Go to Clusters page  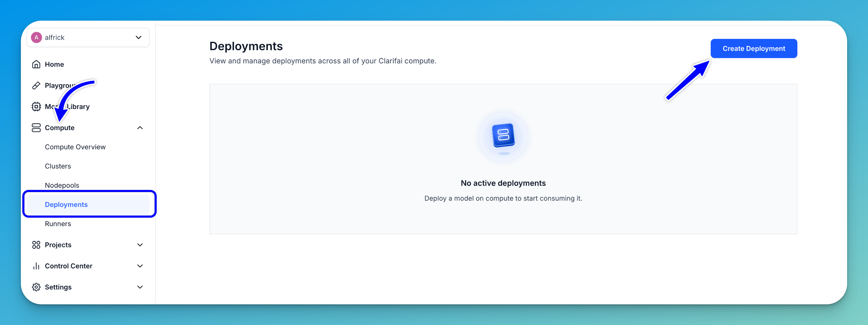(x=58, y=166)
